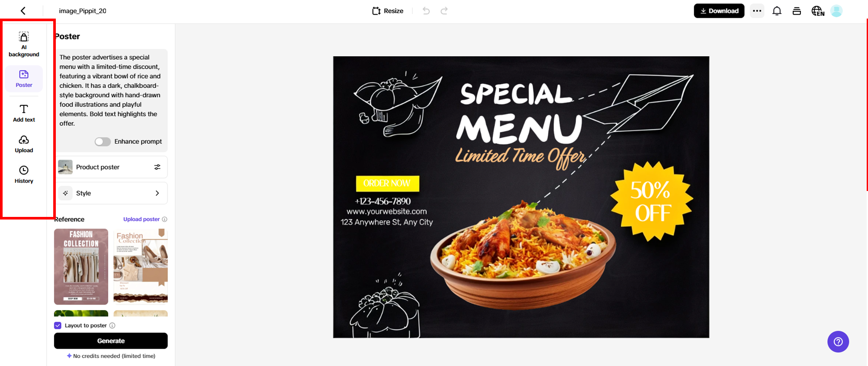Viewport: 868px width, 366px height.
Task: Toggle the Enhance prompt switch
Action: tap(103, 142)
